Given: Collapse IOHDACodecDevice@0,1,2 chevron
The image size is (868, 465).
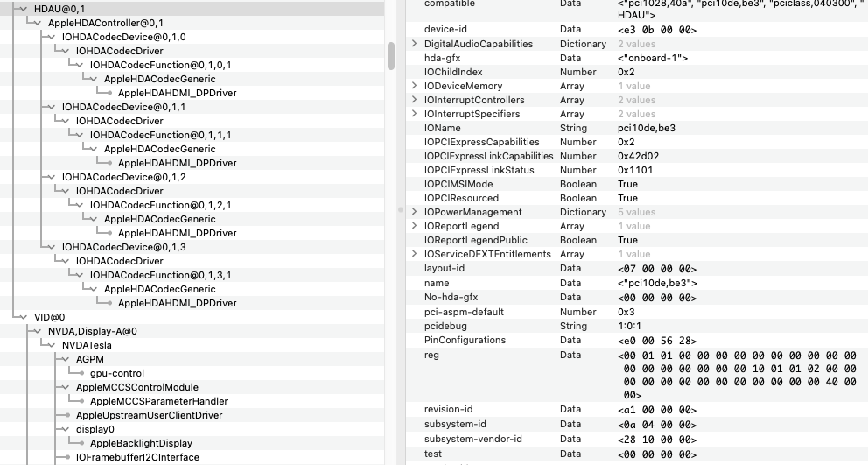Looking at the screenshot, I should pyautogui.click(x=51, y=178).
